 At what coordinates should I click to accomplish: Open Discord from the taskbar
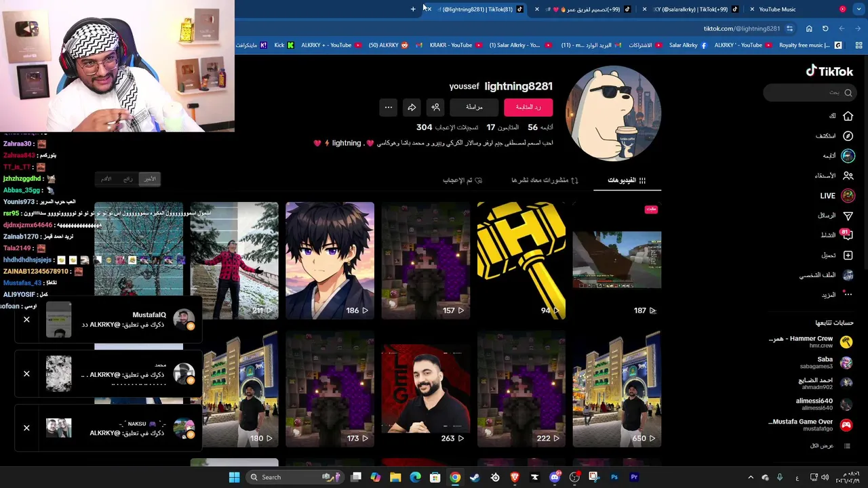(555, 477)
